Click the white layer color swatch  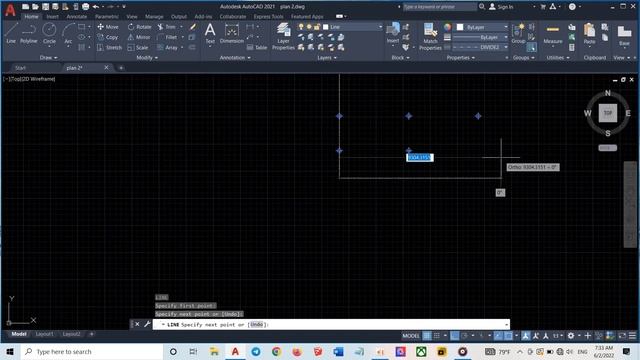point(326,27)
